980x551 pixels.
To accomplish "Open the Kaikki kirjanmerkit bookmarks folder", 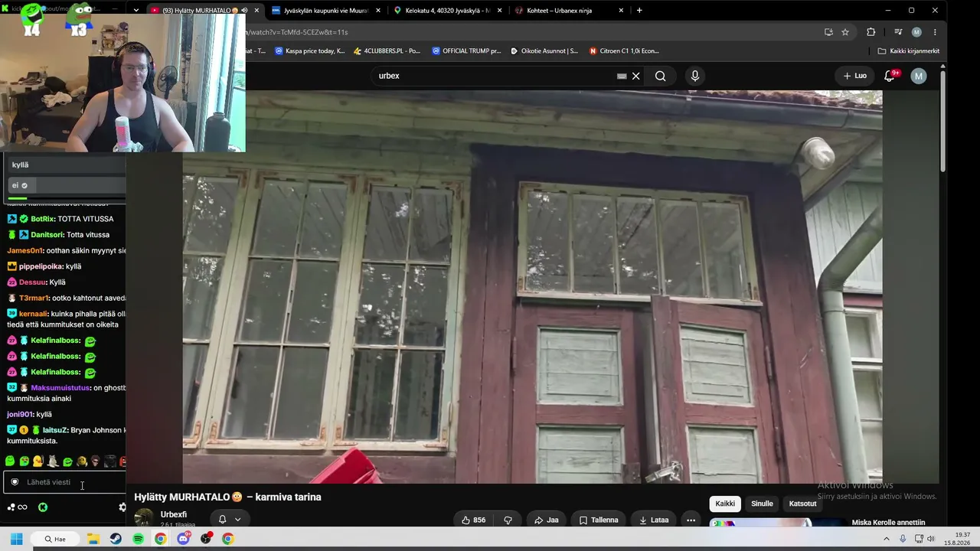I will click(908, 51).
